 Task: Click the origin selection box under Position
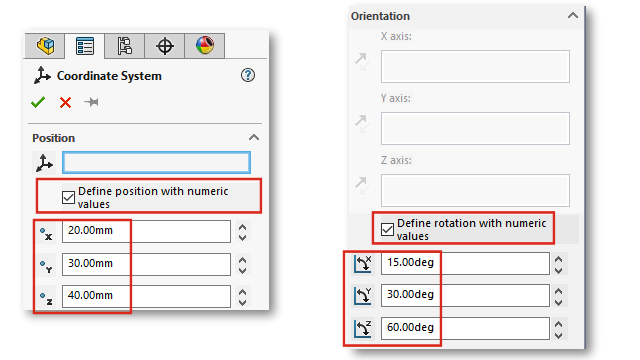(156, 162)
